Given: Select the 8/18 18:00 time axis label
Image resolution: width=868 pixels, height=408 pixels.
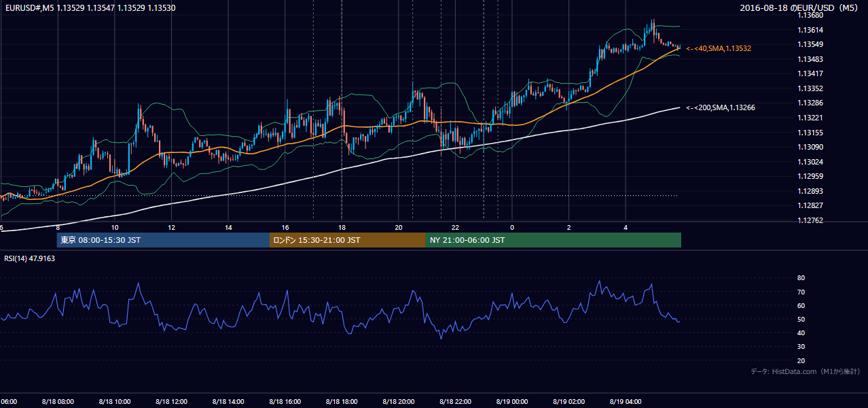Looking at the screenshot, I should click(x=342, y=402).
